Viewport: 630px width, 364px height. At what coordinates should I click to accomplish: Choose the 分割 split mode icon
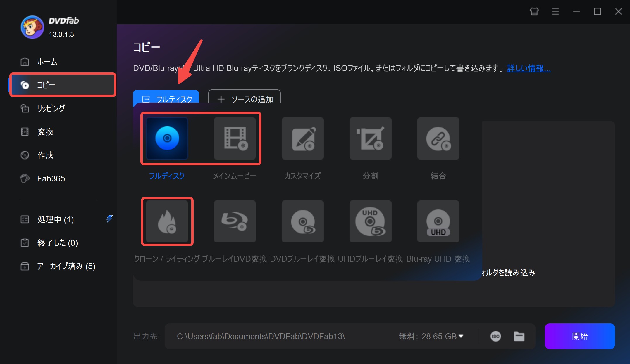(x=371, y=138)
